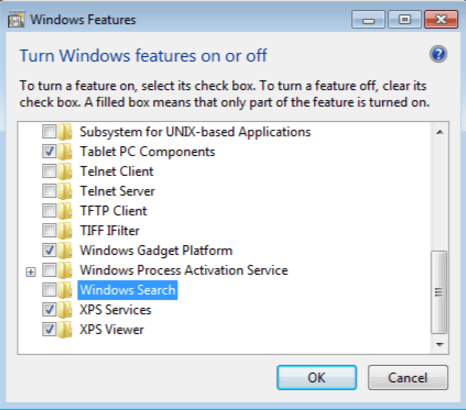
Task: Tick the Windows Process Activation Service checkbox
Action: tap(49, 270)
